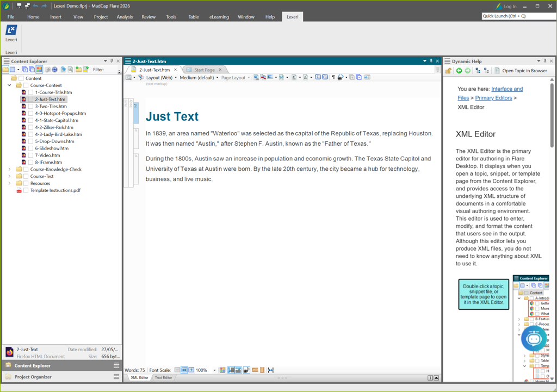Expand the Course-Knowledge-Check folder
Viewport: 557px width, 392px height.
click(x=10, y=170)
